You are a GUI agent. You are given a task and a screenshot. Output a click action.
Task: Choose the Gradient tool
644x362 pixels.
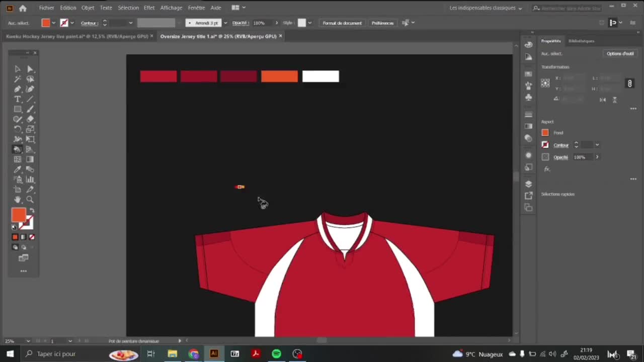tap(30, 159)
